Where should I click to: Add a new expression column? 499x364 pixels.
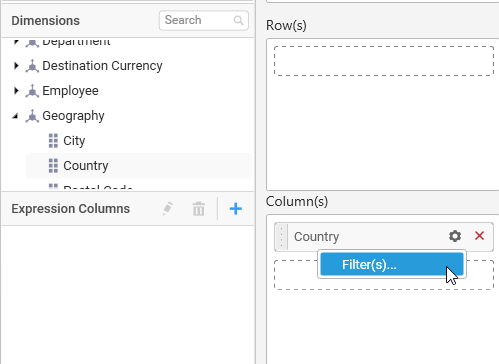tap(236, 209)
